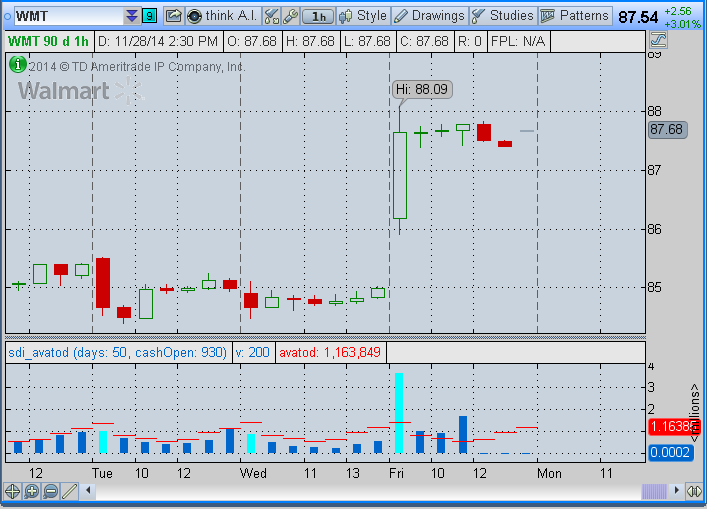Open the Patterns menu
This screenshot has width=707, height=509.
coord(575,16)
